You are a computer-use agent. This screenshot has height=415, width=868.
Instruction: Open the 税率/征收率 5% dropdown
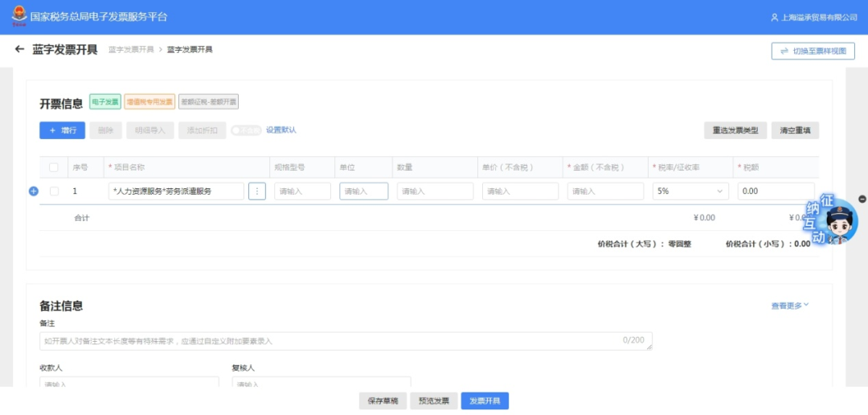coord(690,191)
